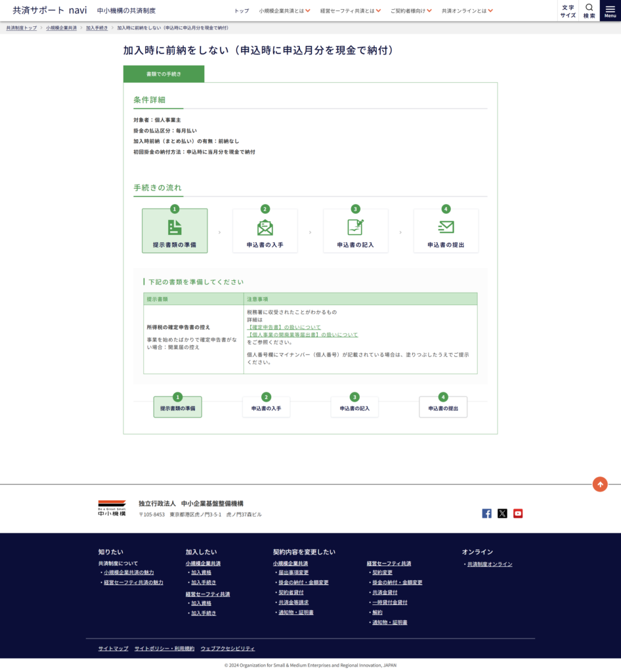Screen dimensions: 621x672
Task: Open 小規模企業共済 under 加入したい in footer
Action: point(203,564)
